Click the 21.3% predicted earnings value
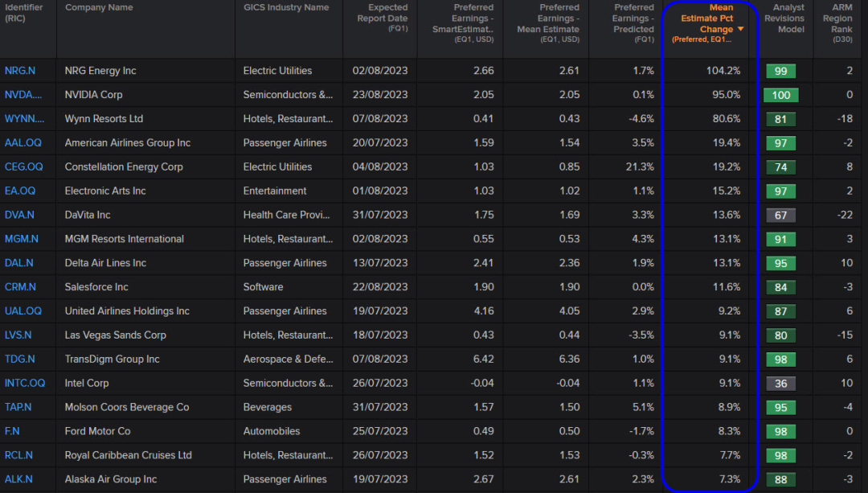868x493 pixels. point(640,166)
